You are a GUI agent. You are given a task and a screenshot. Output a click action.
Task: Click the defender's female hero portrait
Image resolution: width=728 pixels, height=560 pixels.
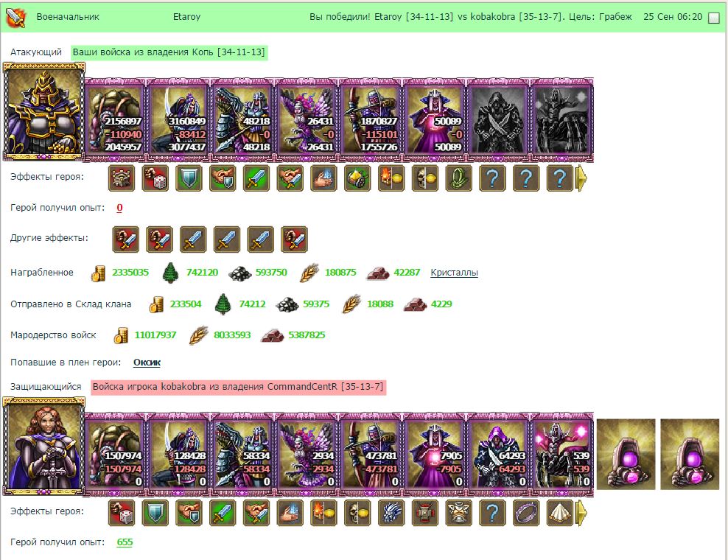[43, 447]
